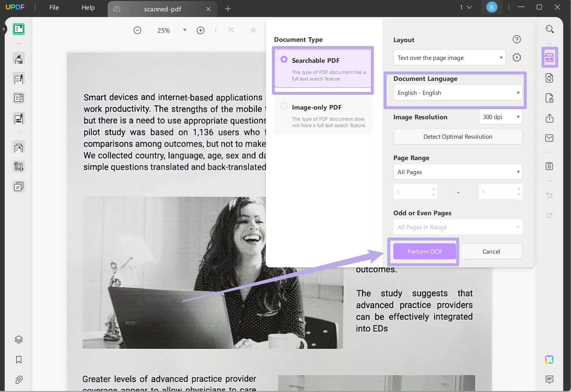The image size is (571, 392).
Task: Add a new tab with plus button
Action: click(228, 9)
